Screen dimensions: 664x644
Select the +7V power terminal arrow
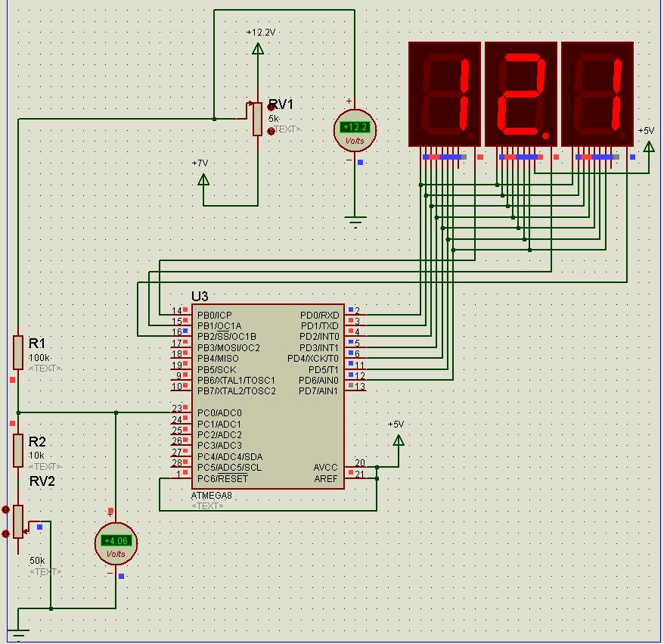click(x=203, y=179)
